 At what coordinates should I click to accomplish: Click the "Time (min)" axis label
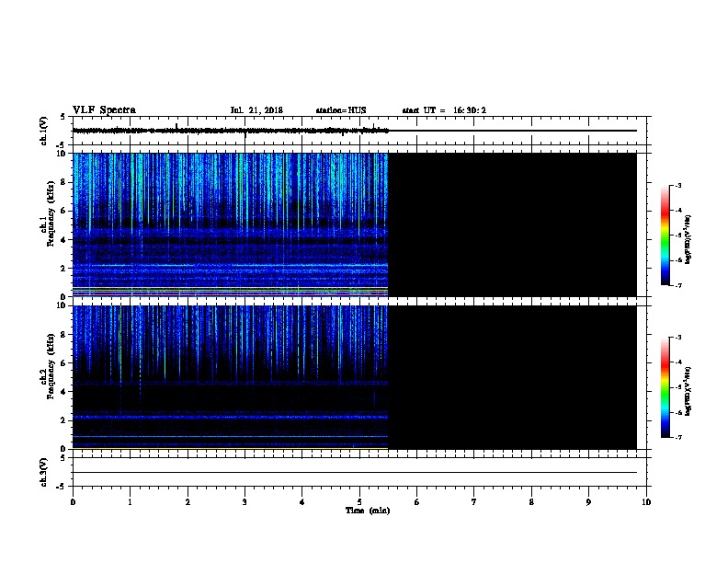[368, 511]
